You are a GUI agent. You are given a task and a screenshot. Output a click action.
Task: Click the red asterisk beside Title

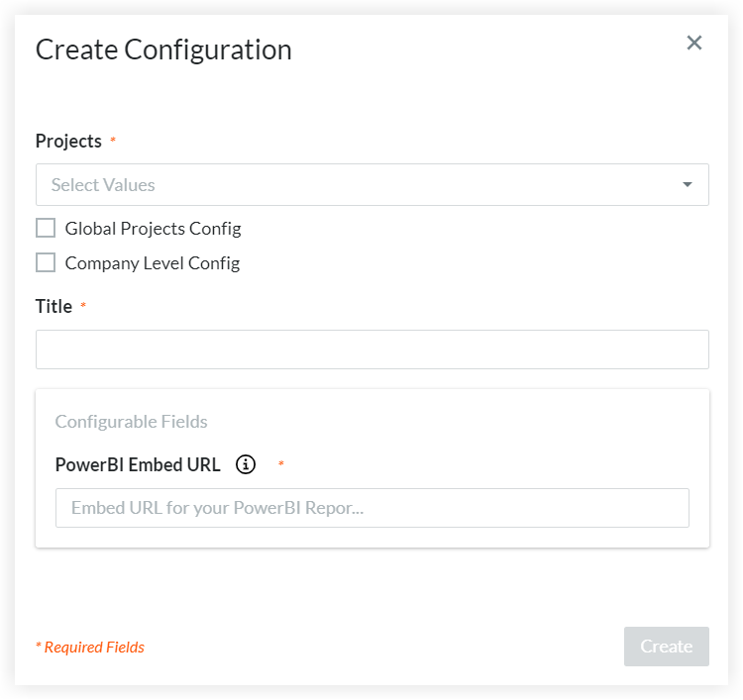pos(83,307)
